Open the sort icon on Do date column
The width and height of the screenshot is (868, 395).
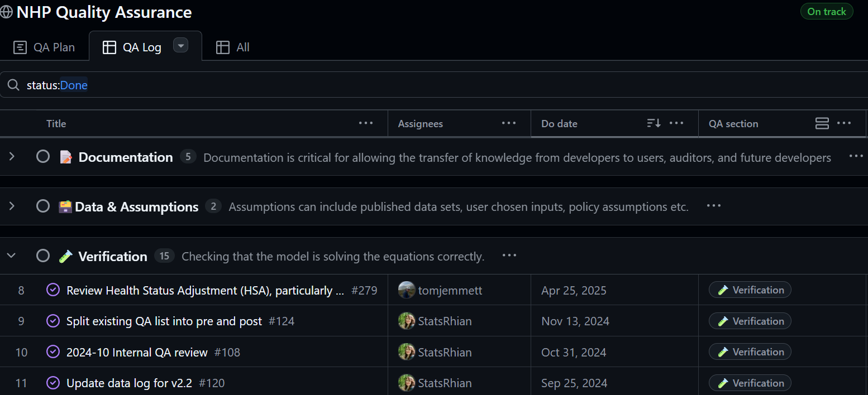click(653, 123)
